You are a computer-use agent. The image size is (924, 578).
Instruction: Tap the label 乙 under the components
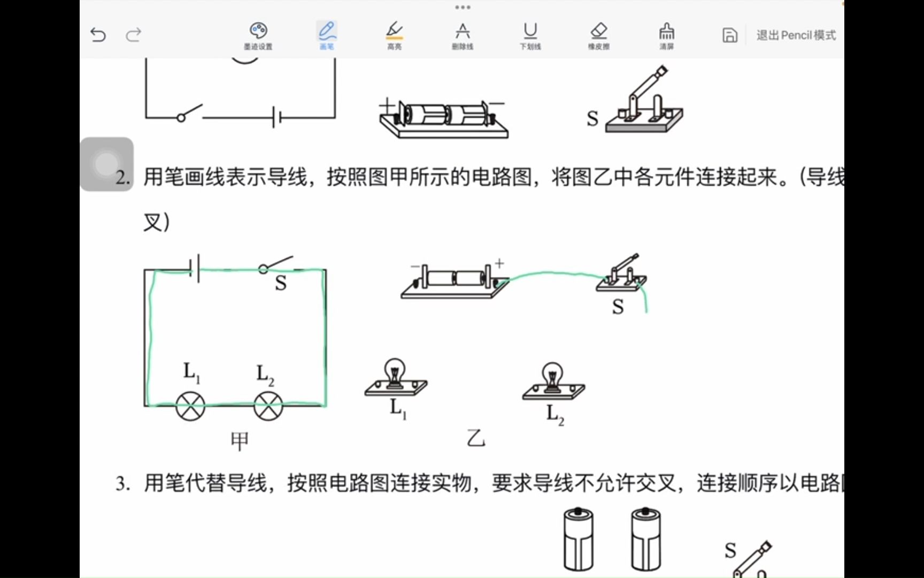coord(475,438)
